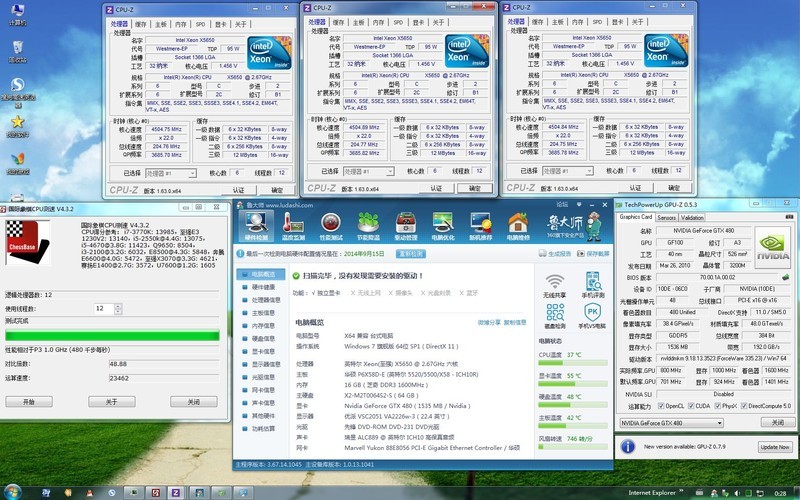The image size is (800, 500).
Task: Click 复制信息 copy info link
Action: 515,322
